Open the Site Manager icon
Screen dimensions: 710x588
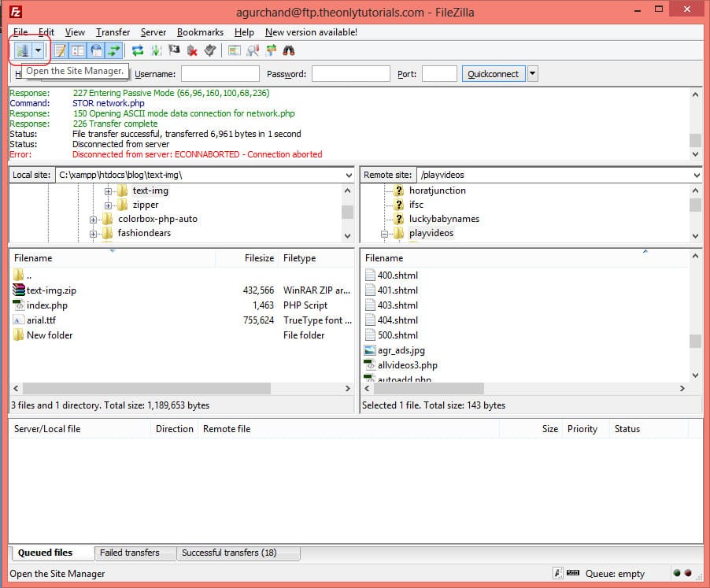pos(22,50)
